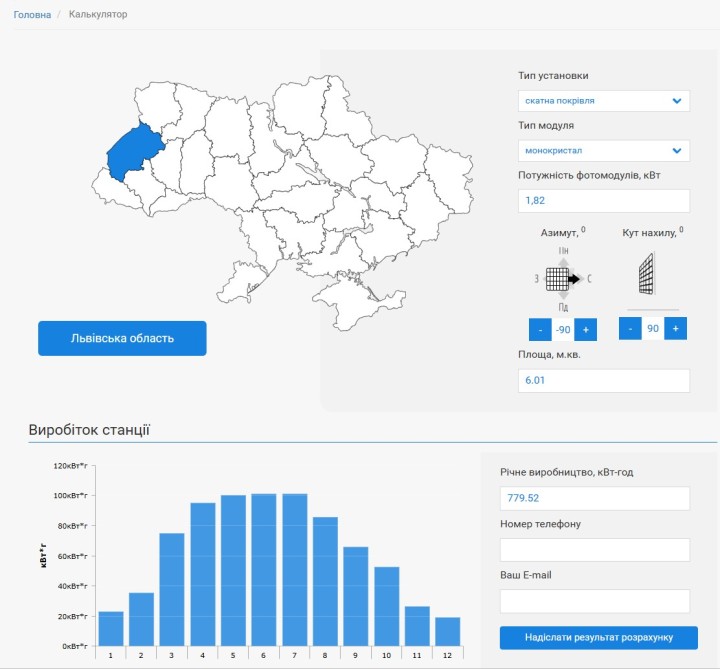Click the Калькулятор breadcrumb item
Viewport: 720px width, 669px height.
[98, 14]
